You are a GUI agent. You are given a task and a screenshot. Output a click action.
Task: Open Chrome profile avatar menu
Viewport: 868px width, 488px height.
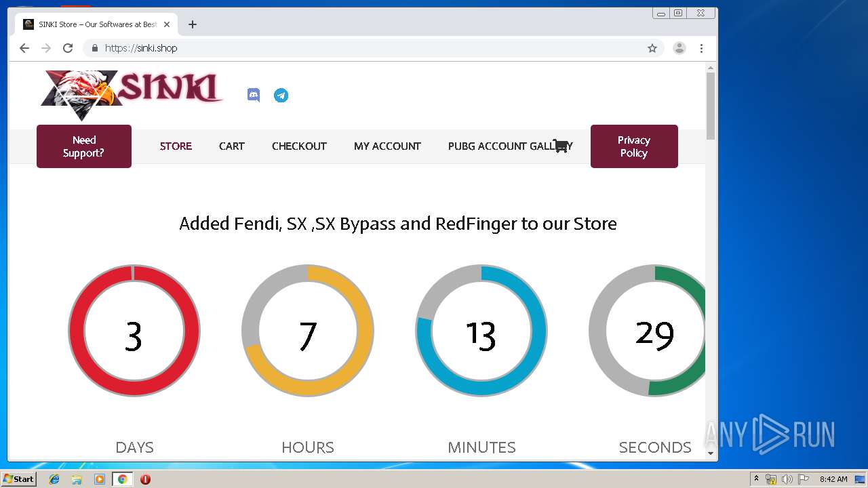point(679,48)
